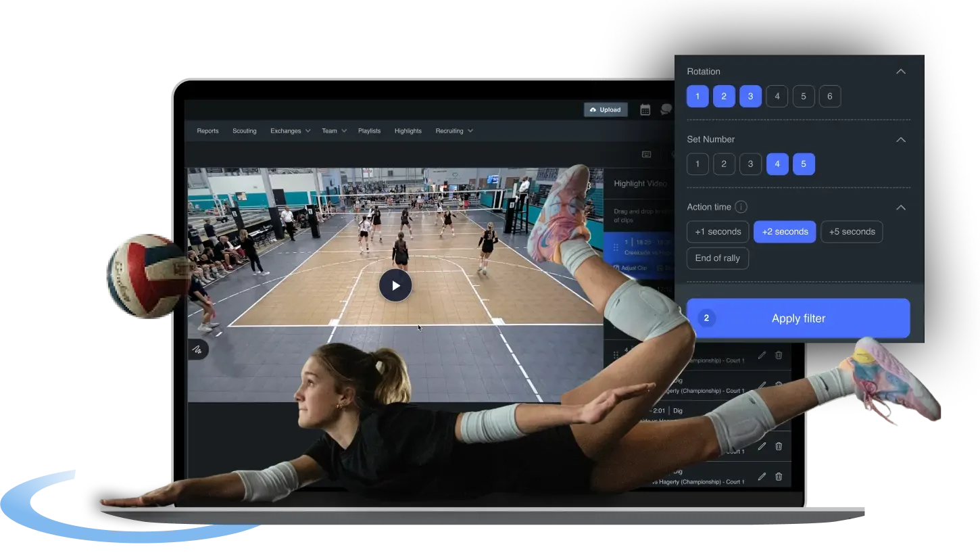980x553 pixels.
Task: Open the Exchanges dropdown menu
Action: pos(290,130)
